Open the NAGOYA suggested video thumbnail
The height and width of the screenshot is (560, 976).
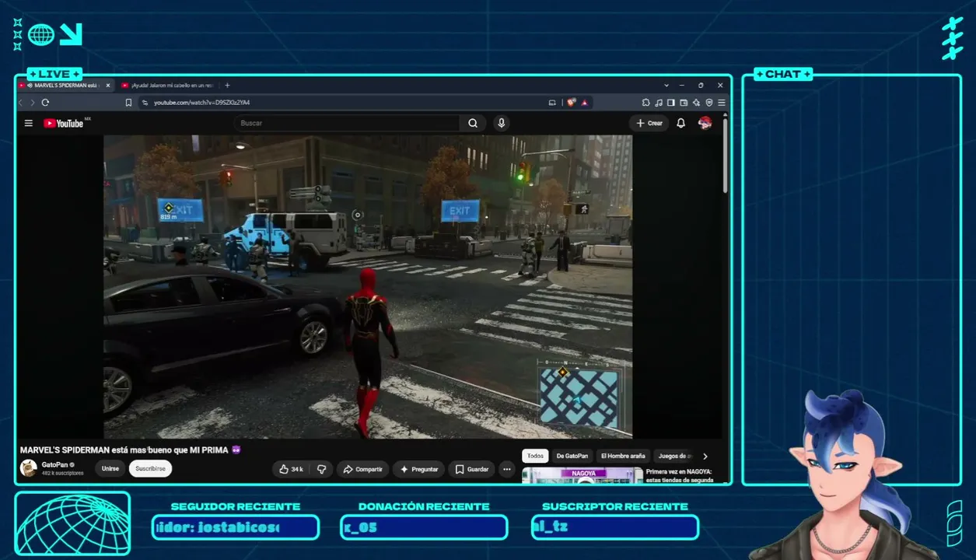click(x=582, y=475)
